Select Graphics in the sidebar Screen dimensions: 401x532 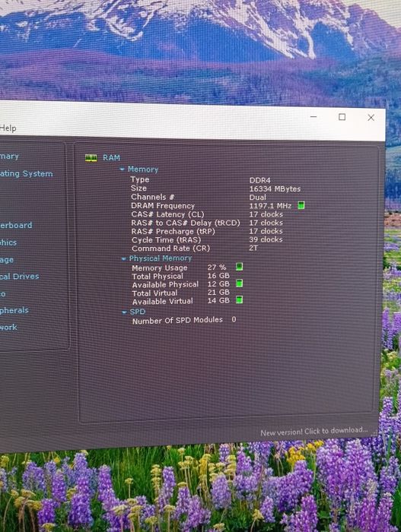pyautogui.click(x=8, y=242)
